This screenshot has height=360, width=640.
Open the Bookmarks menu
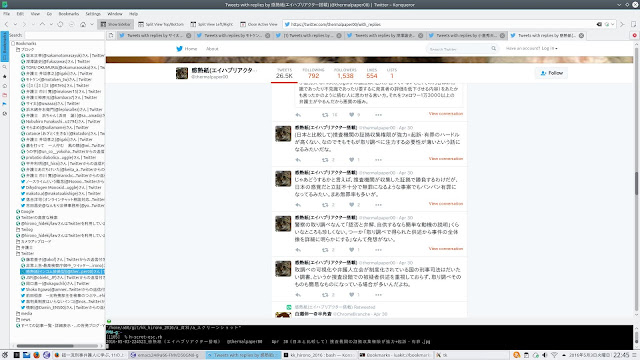click(x=69, y=14)
